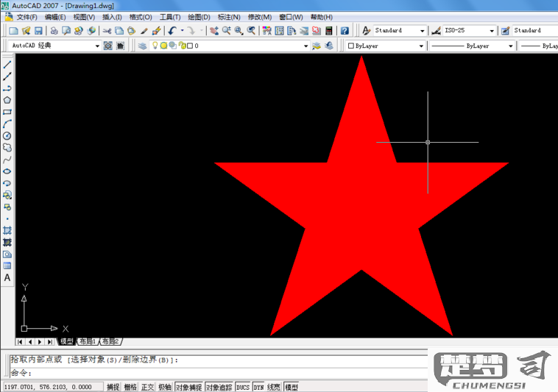Image resolution: width=558 pixels, height=392 pixels.
Task: Open the AutoCAD 经典 workspace dropdown
Action: [97, 46]
